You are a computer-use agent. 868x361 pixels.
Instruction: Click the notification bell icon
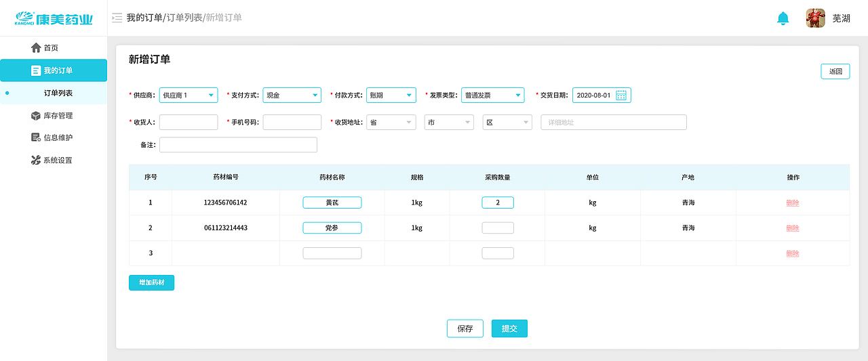pyautogui.click(x=783, y=18)
